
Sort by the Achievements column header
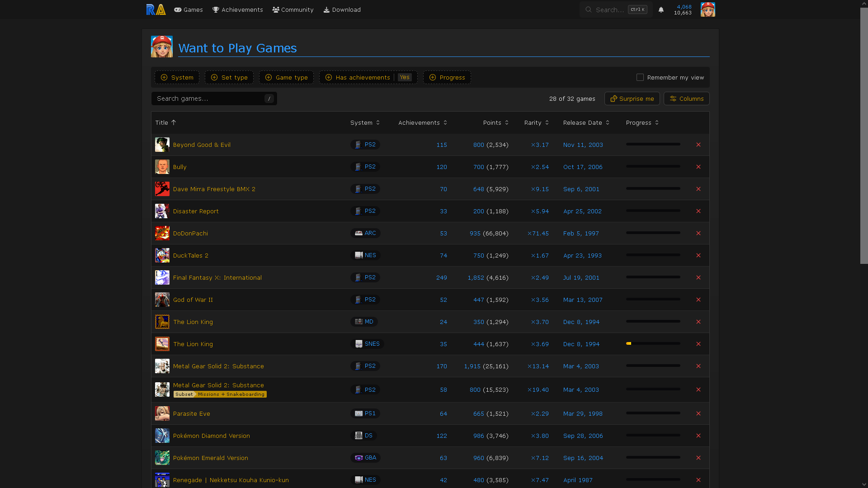click(423, 122)
